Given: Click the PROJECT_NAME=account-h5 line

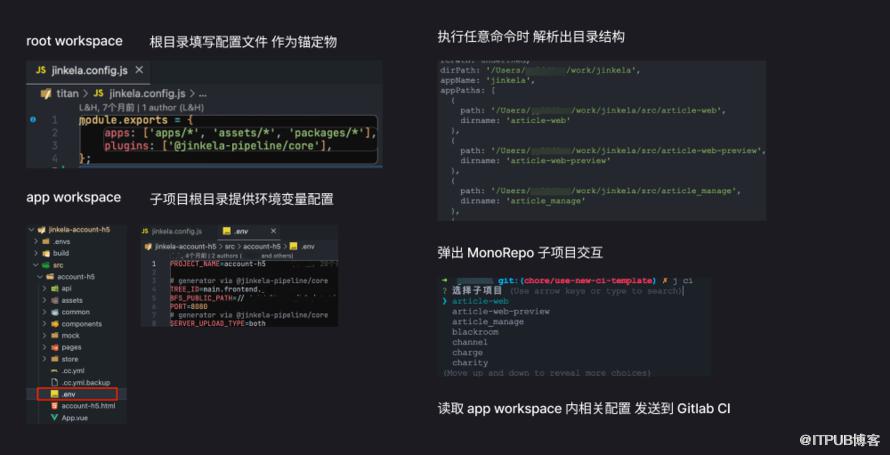Looking at the screenshot, I should pyautogui.click(x=218, y=264).
